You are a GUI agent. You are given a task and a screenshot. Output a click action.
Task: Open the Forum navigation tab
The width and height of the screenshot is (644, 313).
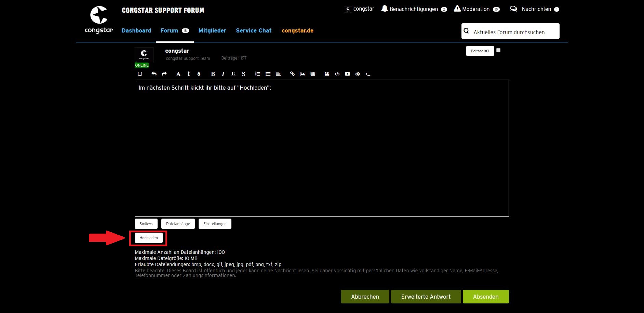coord(170,31)
